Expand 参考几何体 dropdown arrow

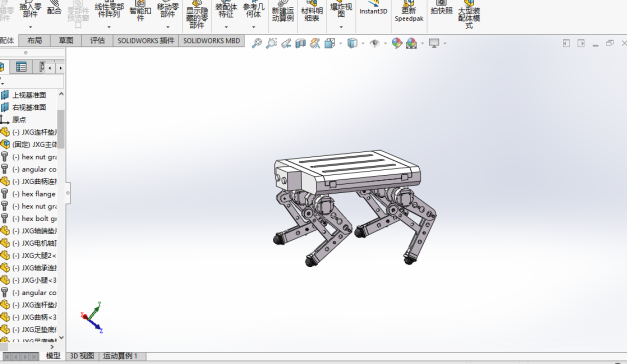pyautogui.click(x=254, y=27)
